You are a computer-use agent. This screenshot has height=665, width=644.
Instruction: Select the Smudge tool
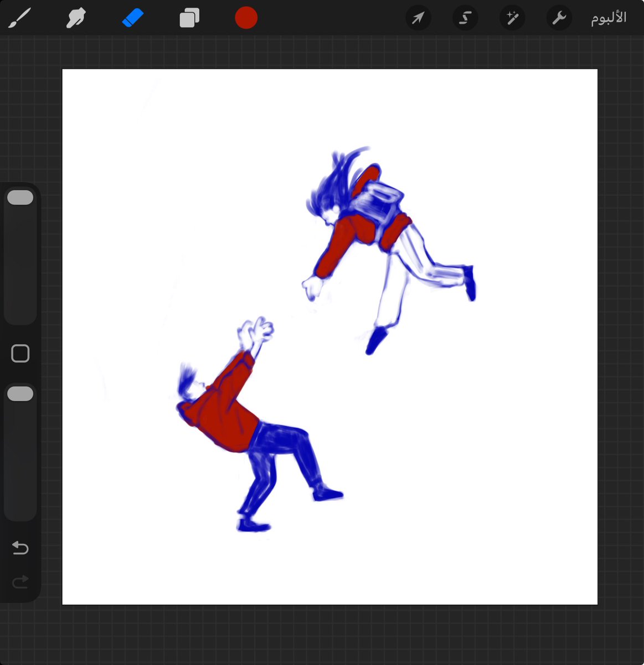(x=76, y=18)
